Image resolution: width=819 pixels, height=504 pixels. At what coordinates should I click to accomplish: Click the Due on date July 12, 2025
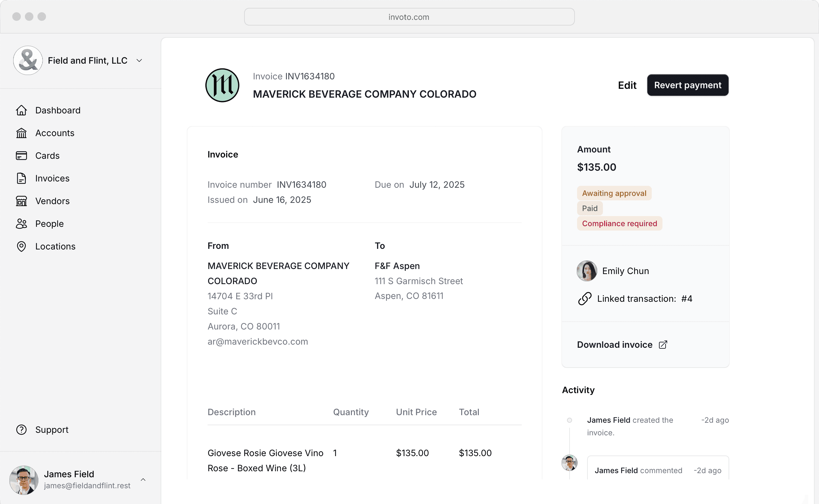437,185
